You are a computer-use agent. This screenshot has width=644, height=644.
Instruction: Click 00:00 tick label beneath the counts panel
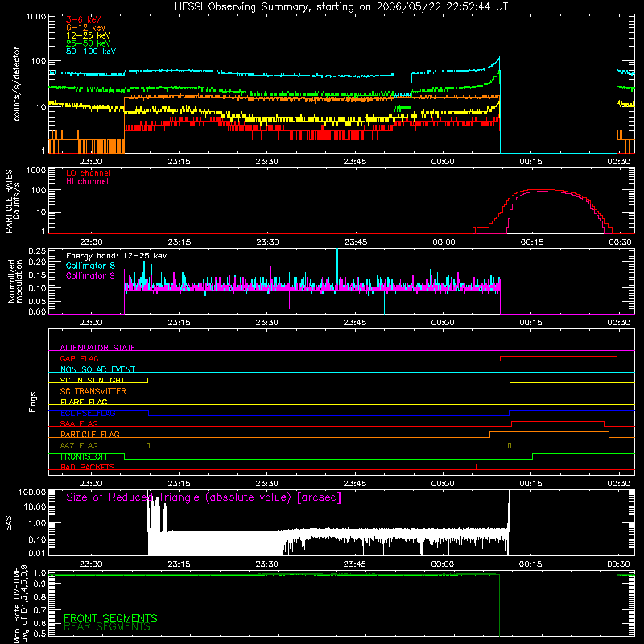[443, 162]
